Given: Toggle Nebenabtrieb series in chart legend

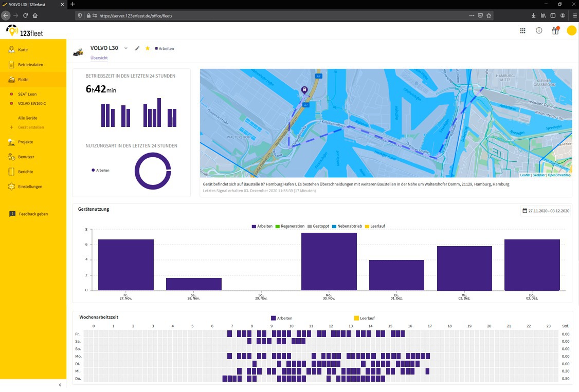Looking at the screenshot, I should coord(347,226).
